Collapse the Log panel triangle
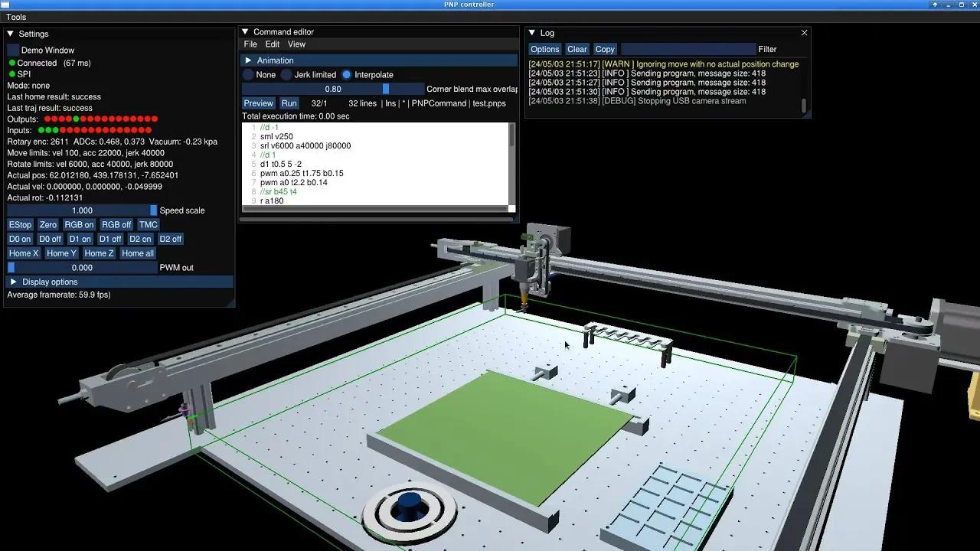The height and width of the screenshot is (551, 980). click(532, 33)
